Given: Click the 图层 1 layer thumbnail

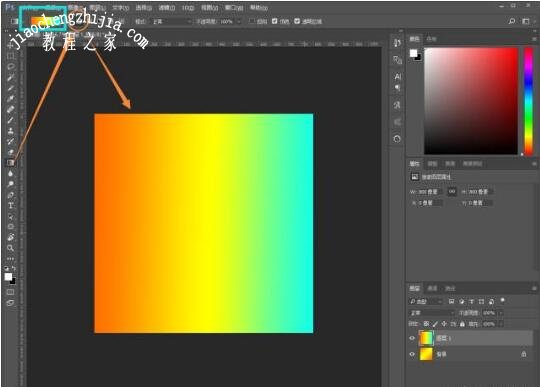Looking at the screenshot, I should coord(426,338).
